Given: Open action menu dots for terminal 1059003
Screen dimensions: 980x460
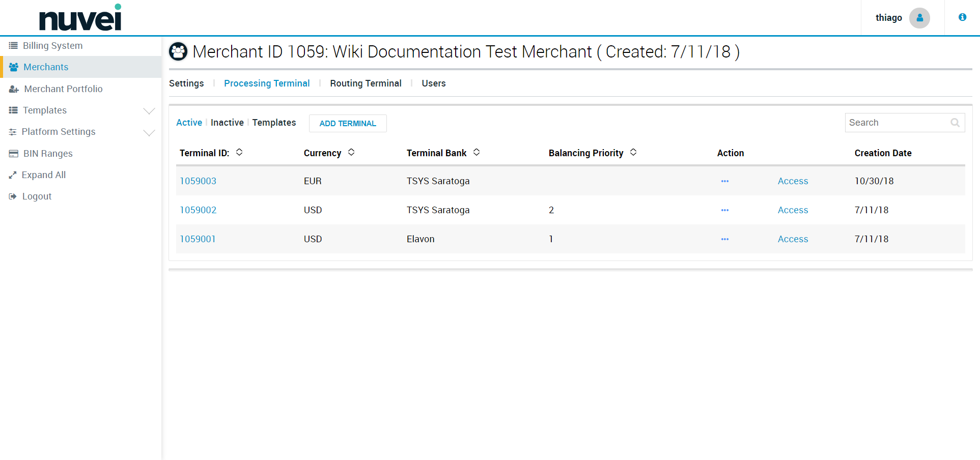Looking at the screenshot, I should (x=724, y=181).
